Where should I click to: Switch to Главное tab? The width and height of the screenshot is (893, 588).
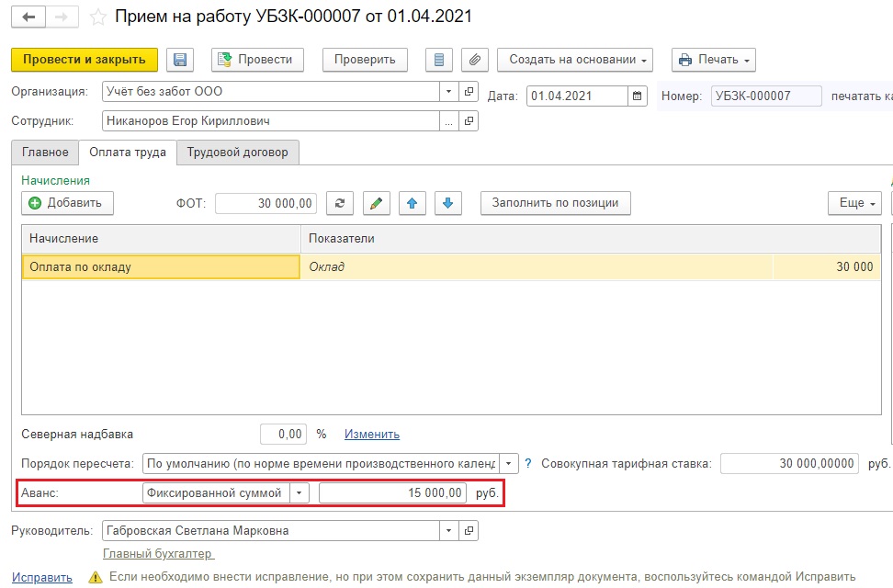pyautogui.click(x=45, y=153)
